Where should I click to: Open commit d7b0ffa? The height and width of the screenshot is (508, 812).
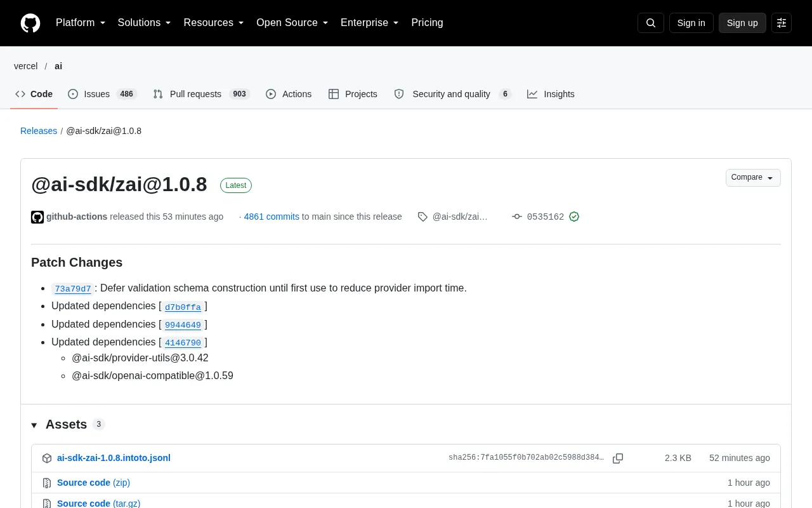click(x=183, y=307)
